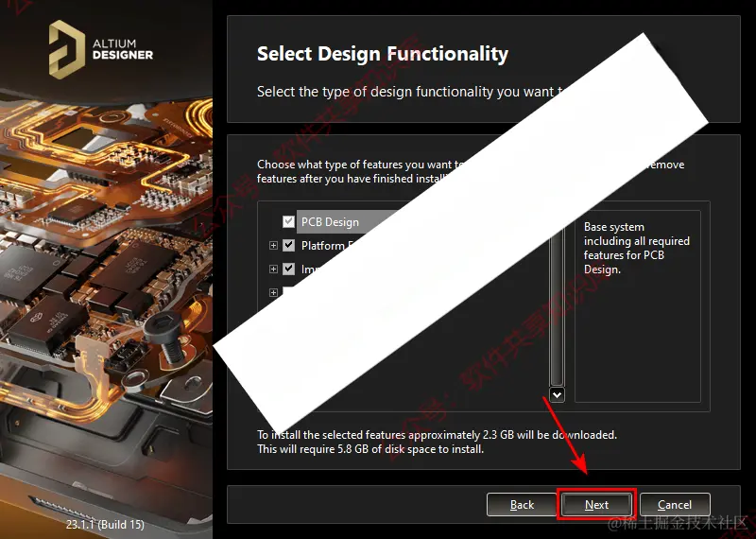Go Back to the previous installer step
This screenshot has height=539, width=756.
pos(522,505)
